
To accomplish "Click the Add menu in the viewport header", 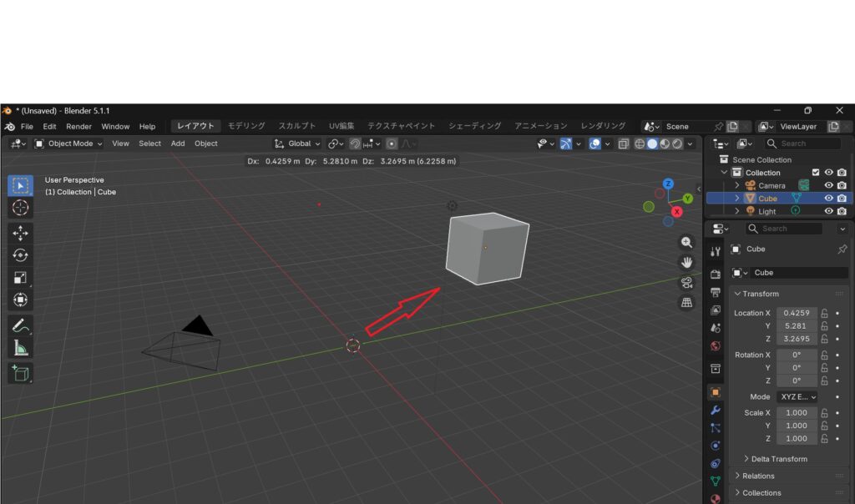I will [x=178, y=144].
